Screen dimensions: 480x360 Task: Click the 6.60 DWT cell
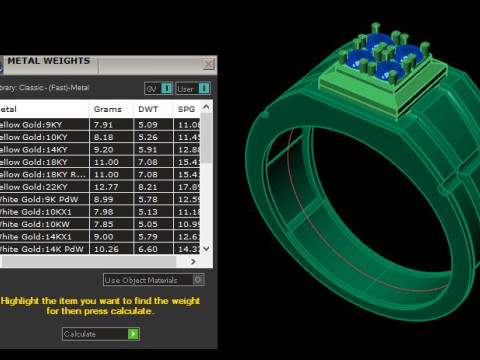point(153,249)
